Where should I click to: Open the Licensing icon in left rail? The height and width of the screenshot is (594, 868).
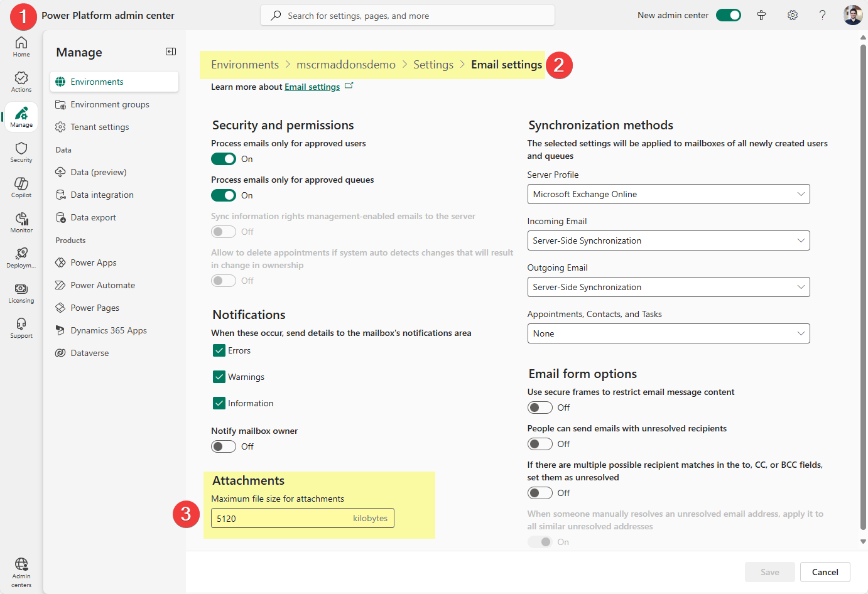pos(21,293)
